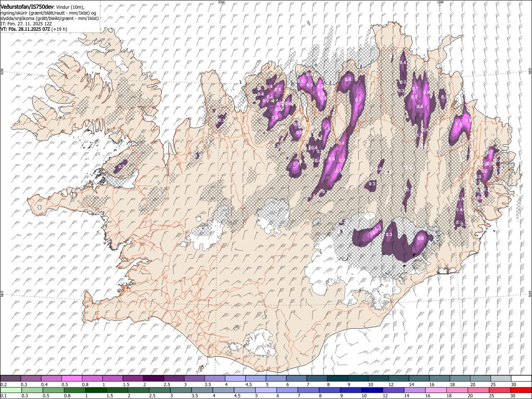Click upper legend lavender swatch between 4 and 4.5
This screenshot has width=532, height=399.
click(x=235, y=379)
